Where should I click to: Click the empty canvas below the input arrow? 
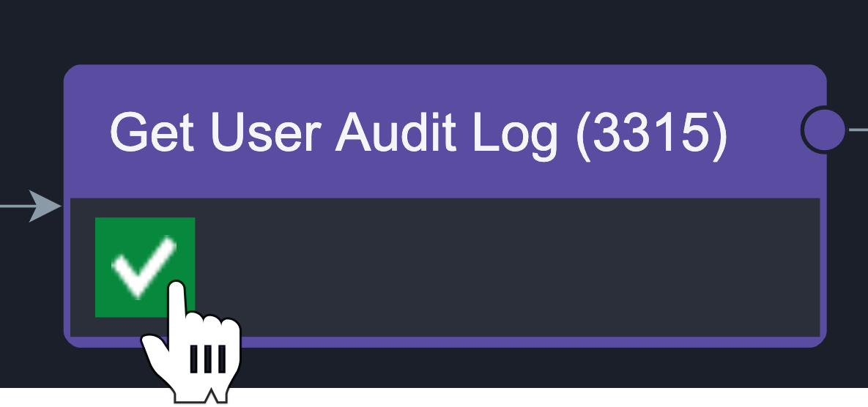pyautogui.click(x=31, y=304)
